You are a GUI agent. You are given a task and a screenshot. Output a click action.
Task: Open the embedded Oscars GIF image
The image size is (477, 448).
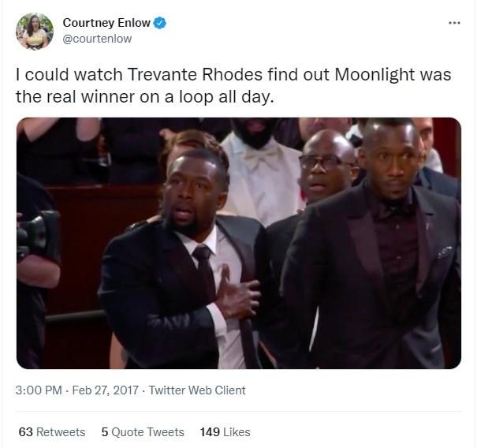click(239, 243)
